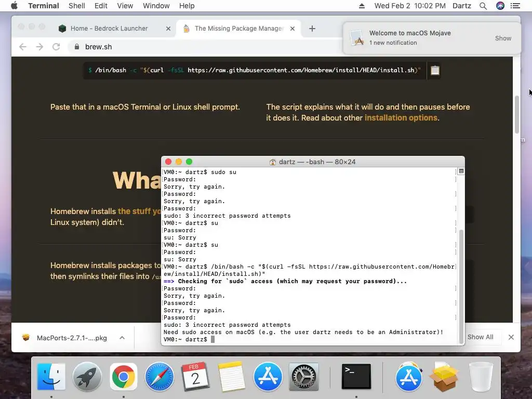Open Notification Center list icon
This screenshot has width=532, height=399.
[515, 6]
